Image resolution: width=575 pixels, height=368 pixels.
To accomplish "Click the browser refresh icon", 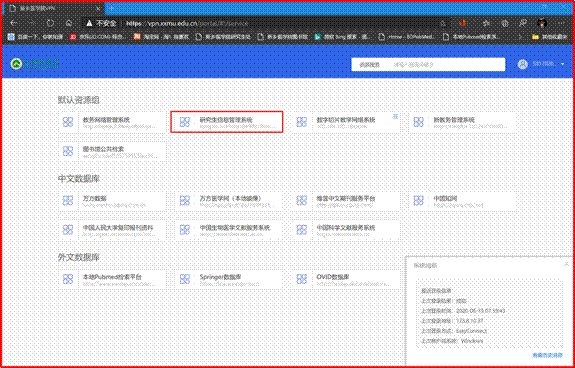I will (50, 23).
